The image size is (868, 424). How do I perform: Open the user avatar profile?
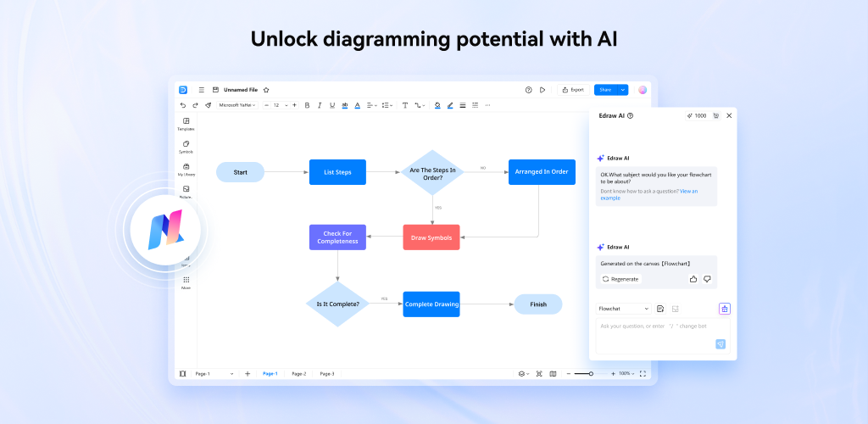tap(643, 90)
